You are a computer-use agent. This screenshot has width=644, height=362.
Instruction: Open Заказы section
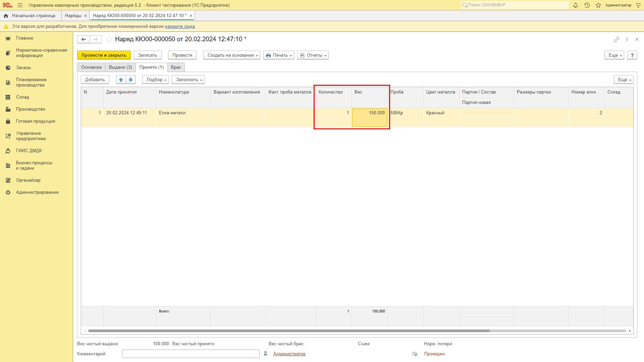(x=36, y=68)
